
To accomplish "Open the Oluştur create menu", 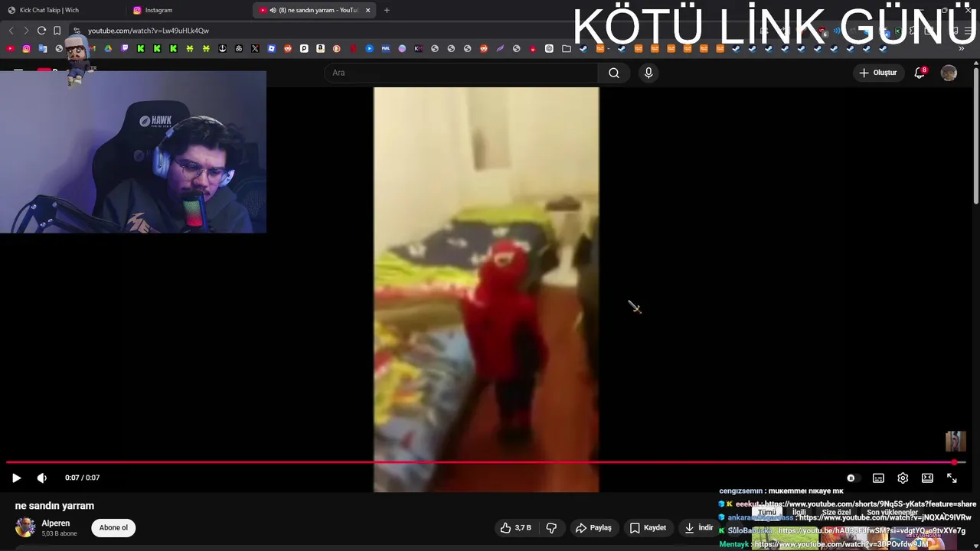I will click(877, 73).
